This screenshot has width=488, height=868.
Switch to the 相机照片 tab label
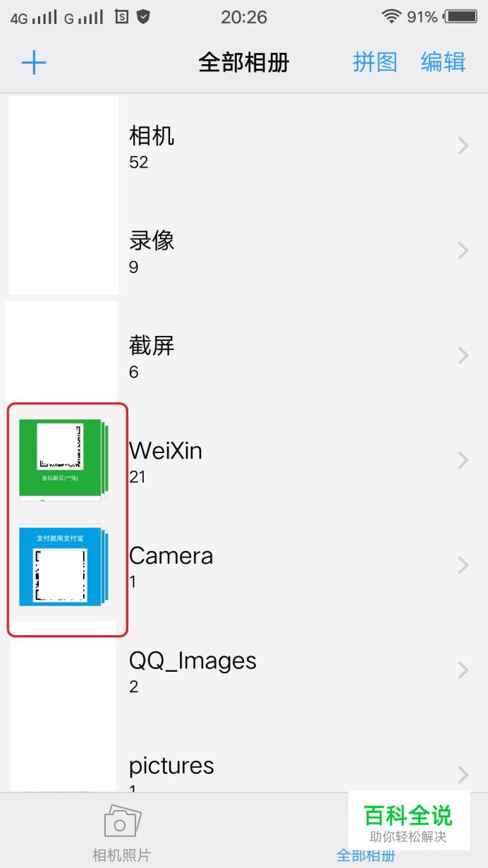pyautogui.click(x=122, y=855)
